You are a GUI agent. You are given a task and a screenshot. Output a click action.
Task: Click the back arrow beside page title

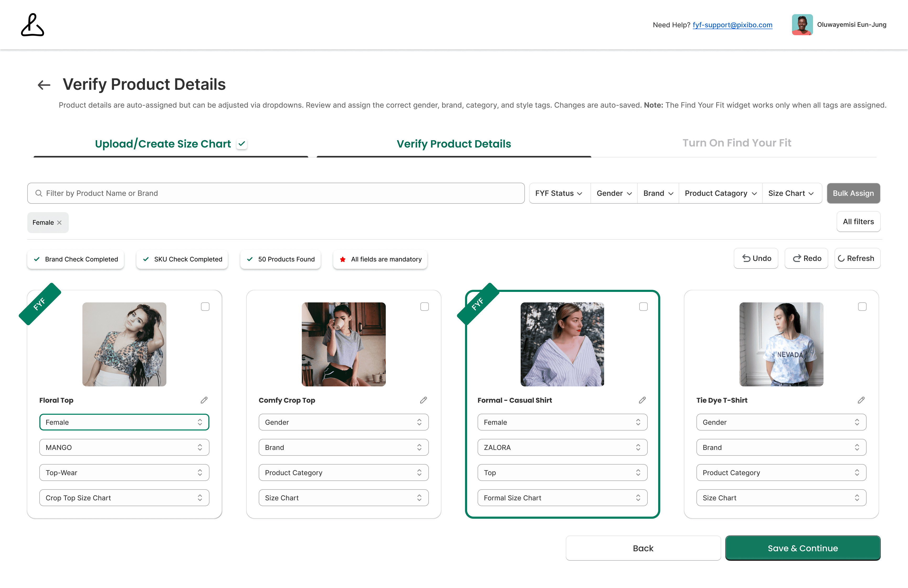coord(44,85)
